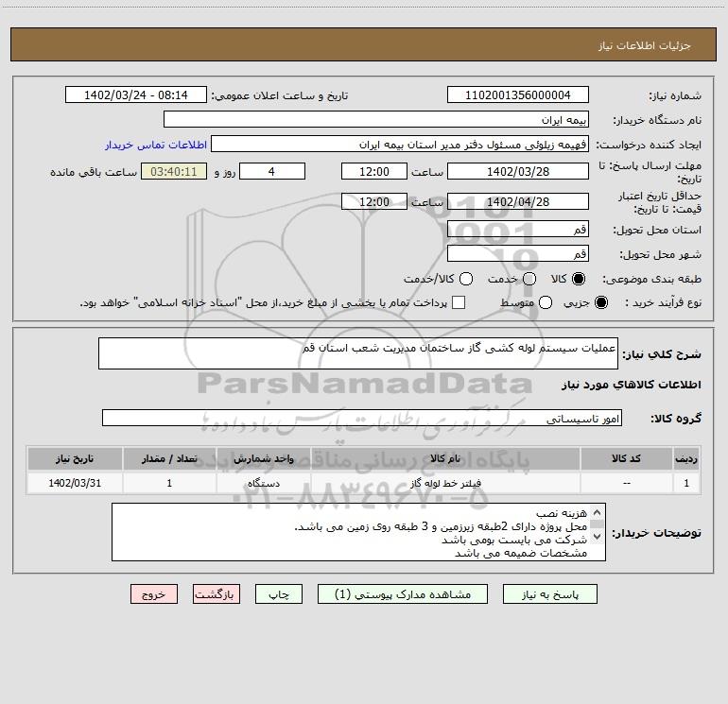
Task: Click the need number field 1102001356000004
Action: click(x=518, y=94)
